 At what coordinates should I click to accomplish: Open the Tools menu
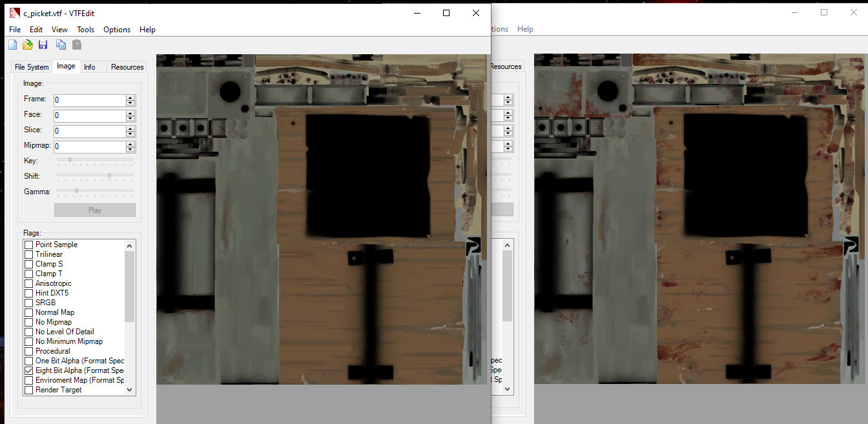[x=85, y=30]
